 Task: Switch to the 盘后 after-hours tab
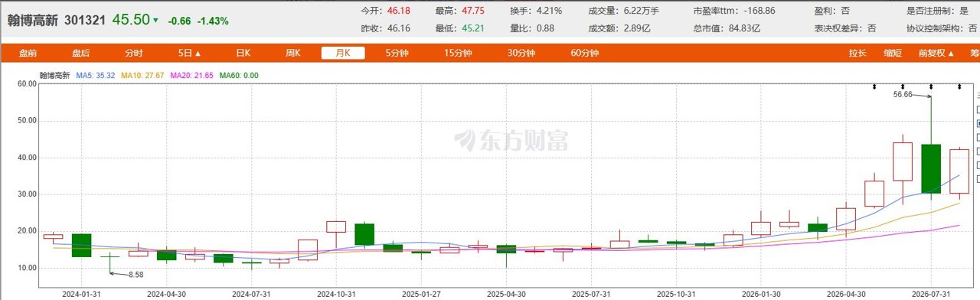80,54
